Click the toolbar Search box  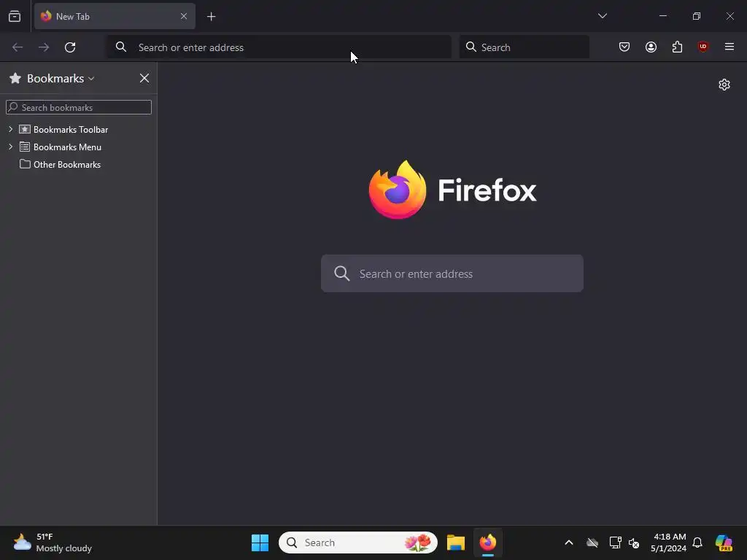coord(524,47)
